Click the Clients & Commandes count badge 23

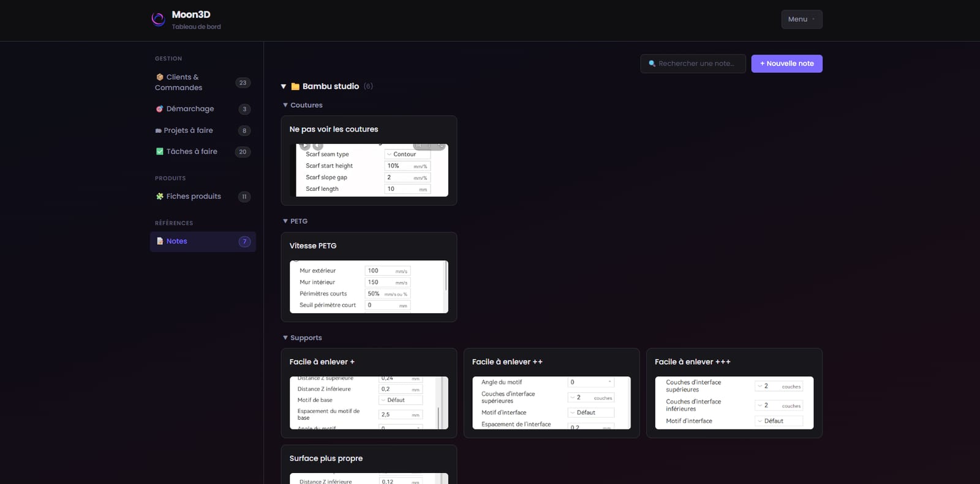243,83
